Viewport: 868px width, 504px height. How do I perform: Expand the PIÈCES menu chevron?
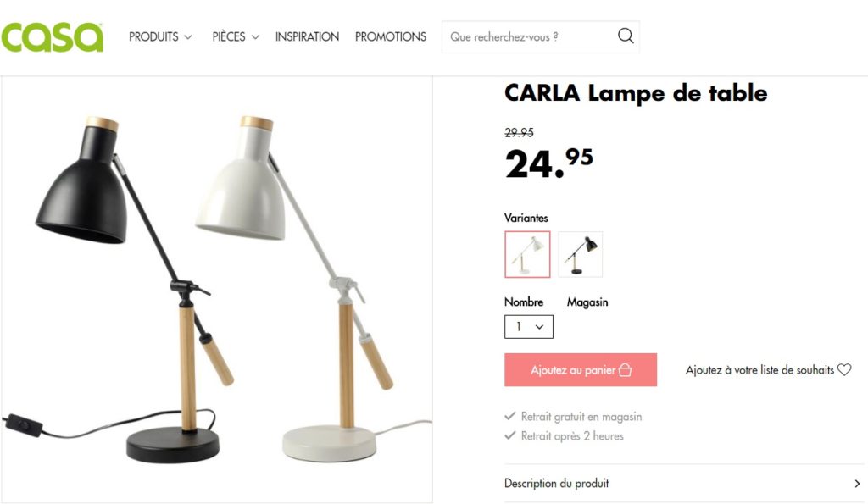[255, 37]
